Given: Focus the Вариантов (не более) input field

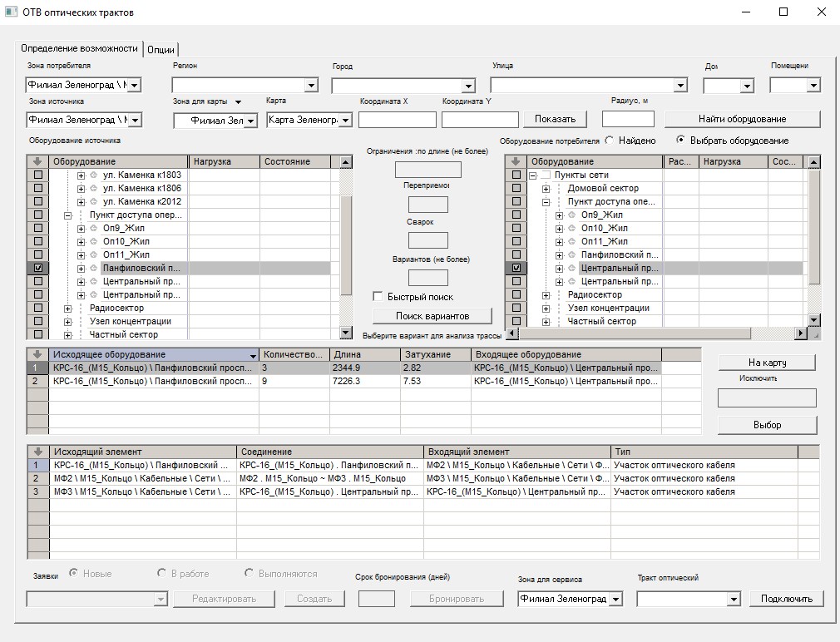Looking at the screenshot, I should [x=428, y=278].
